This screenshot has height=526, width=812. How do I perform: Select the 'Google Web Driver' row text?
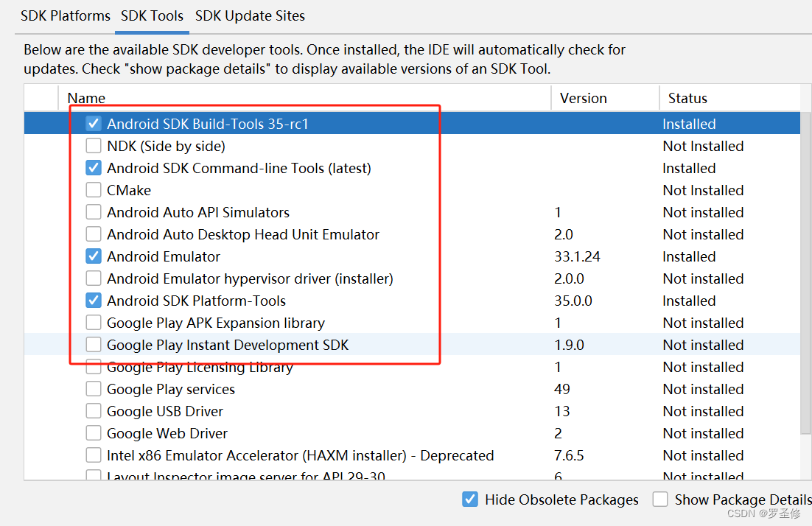tap(167, 433)
